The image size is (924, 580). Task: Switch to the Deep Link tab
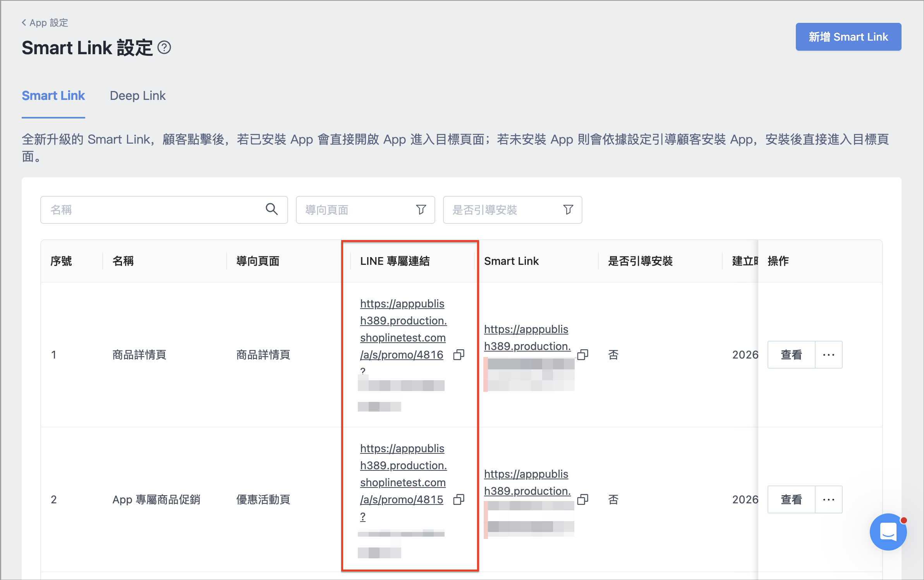[x=137, y=96]
